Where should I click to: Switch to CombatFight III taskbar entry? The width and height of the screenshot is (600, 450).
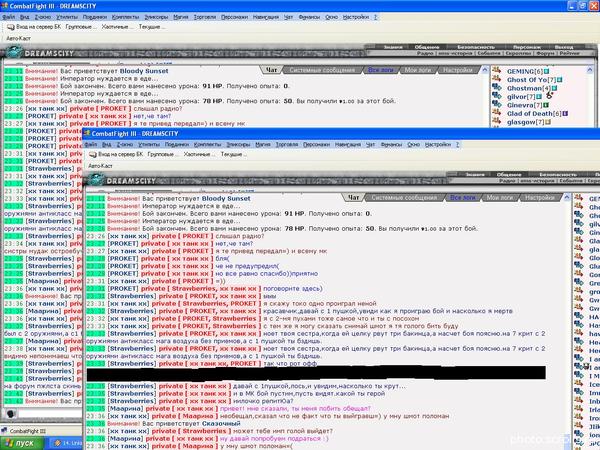coord(27,431)
